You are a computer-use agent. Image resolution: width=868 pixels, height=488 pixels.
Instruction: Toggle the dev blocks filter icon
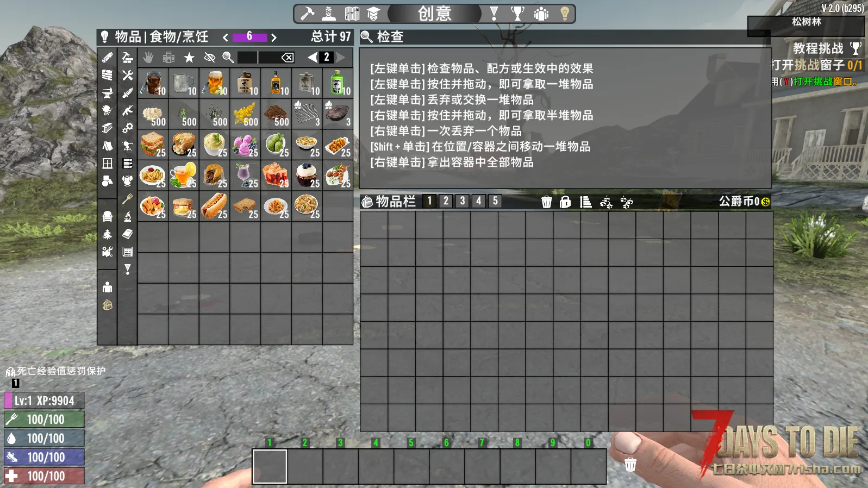tap(168, 57)
